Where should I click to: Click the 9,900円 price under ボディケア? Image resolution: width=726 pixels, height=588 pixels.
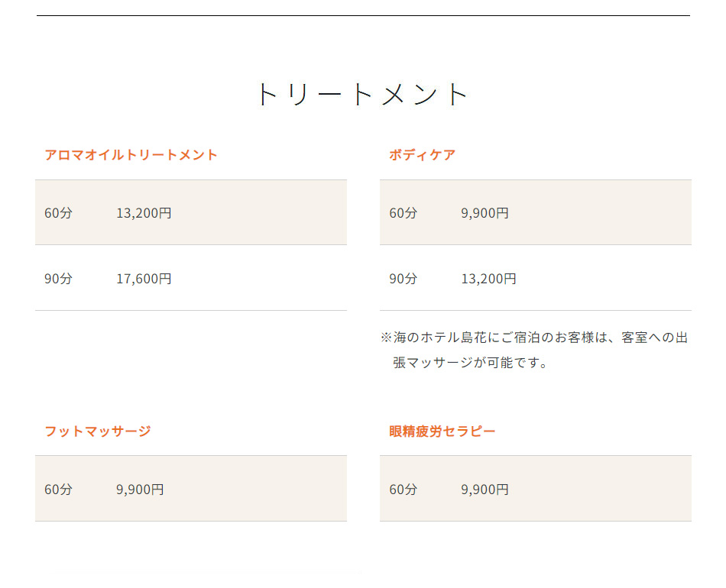point(485,213)
